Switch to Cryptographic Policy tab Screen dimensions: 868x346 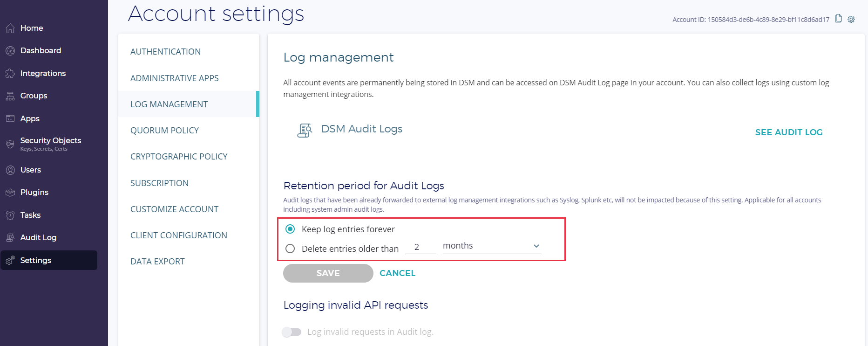click(x=179, y=157)
